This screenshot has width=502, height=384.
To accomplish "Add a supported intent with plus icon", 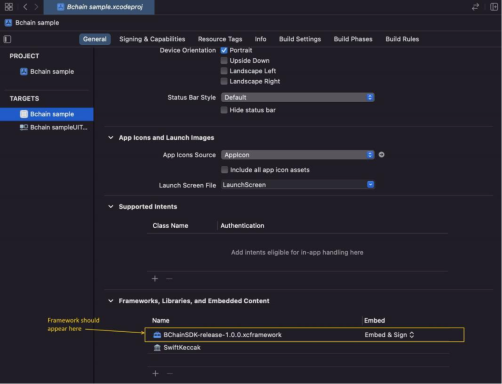I will coord(155,278).
